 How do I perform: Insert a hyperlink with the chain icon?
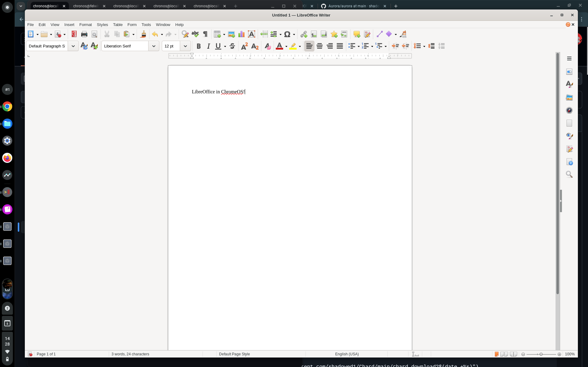(304, 34)
